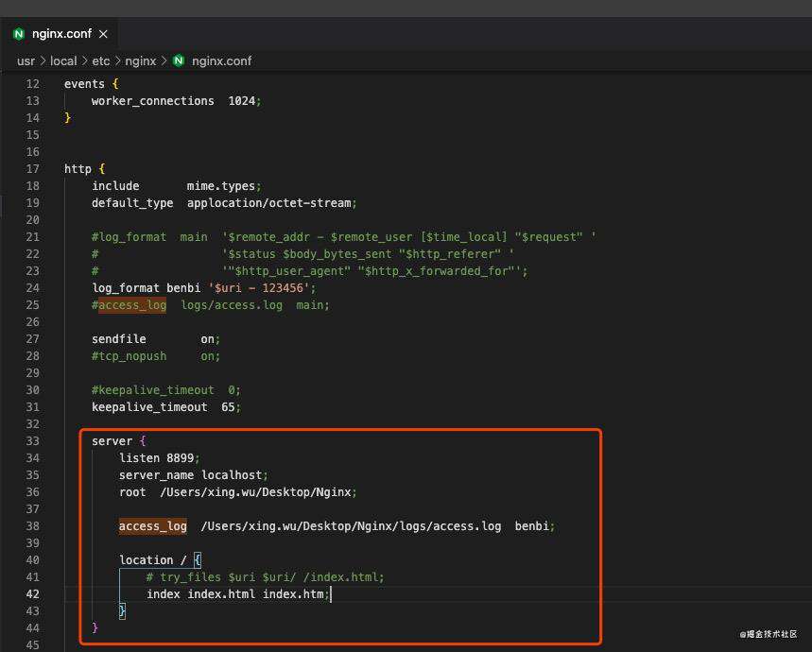
Task: Click the 'mime.types' text
Action: [220, 186]
